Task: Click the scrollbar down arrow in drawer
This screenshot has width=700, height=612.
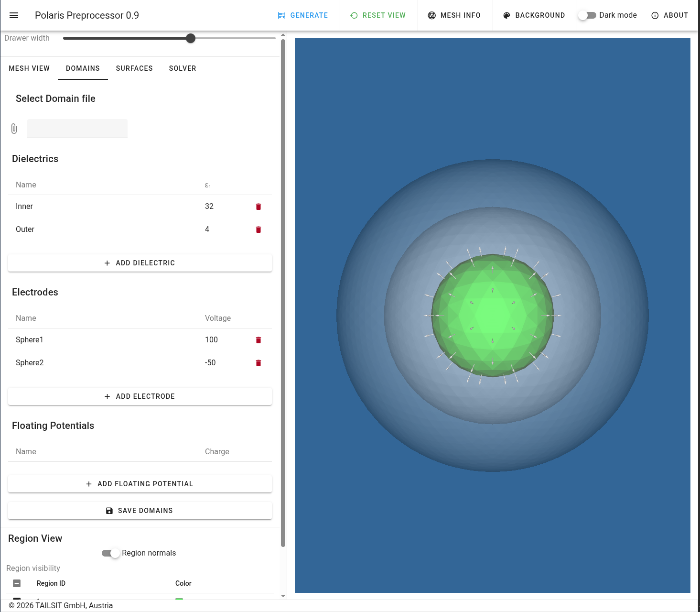Action: pos(283,596)
